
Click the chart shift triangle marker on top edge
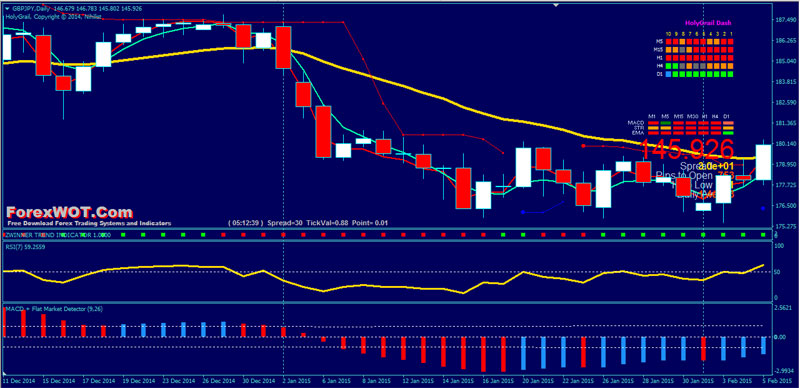pos(556,5)
